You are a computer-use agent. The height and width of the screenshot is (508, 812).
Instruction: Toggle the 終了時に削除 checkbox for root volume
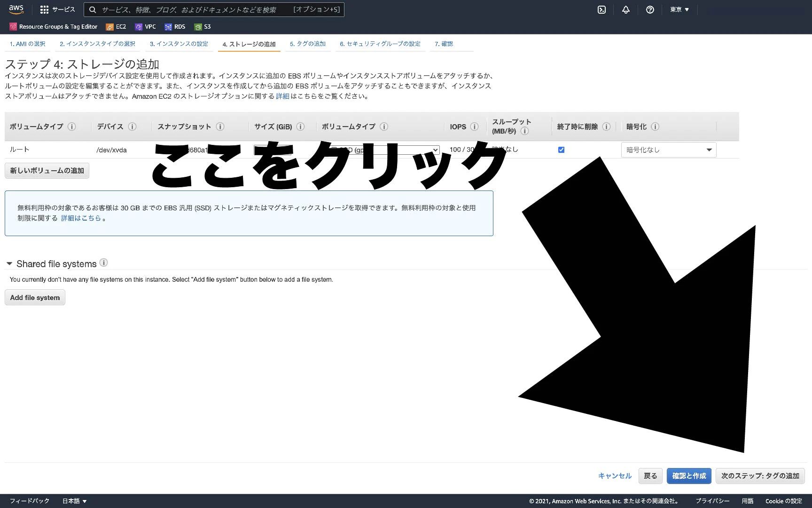tap(561, 150)
